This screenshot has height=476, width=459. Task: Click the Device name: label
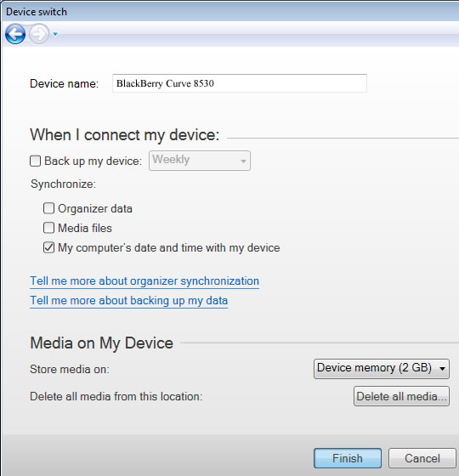coord(64,83)
